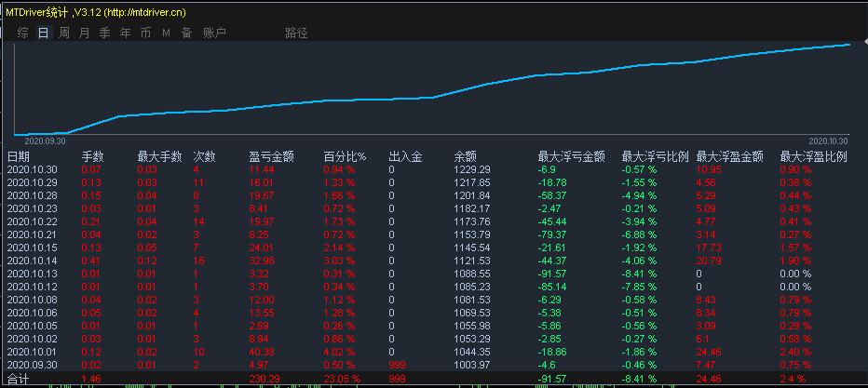Open the 月 monthly tab
Screen dimensions: 868x388
[84, 33]
